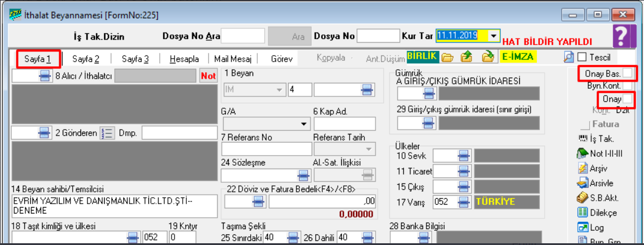
Task: Open Arşiv in the side panel
Action: pyautogui.click(x=593, y=168)
